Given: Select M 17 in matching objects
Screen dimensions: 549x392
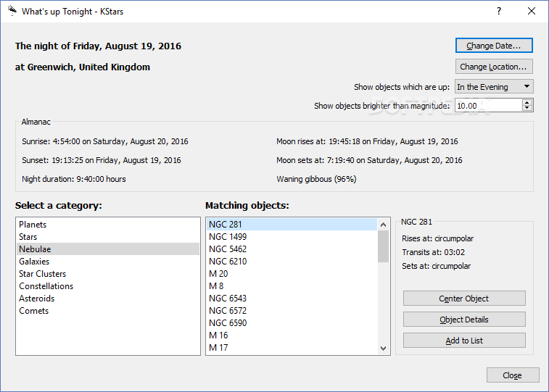Looking at the screenshot, I should point(292,348).
